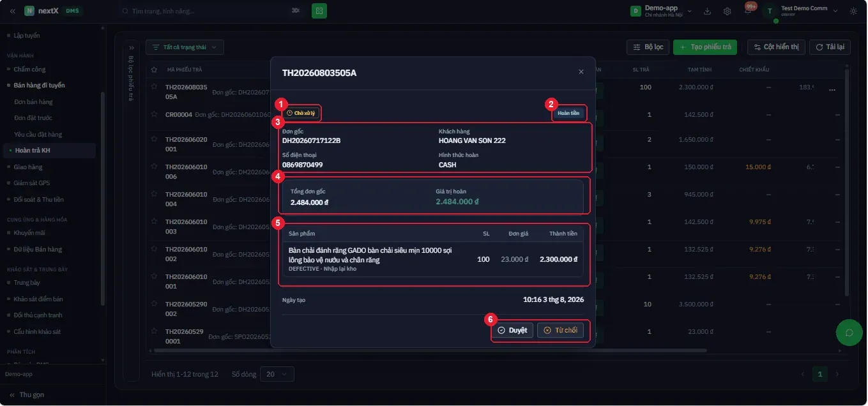Open Cột hiển thị column settings
This screenshot has height=406, width=868.
[777, 47]
